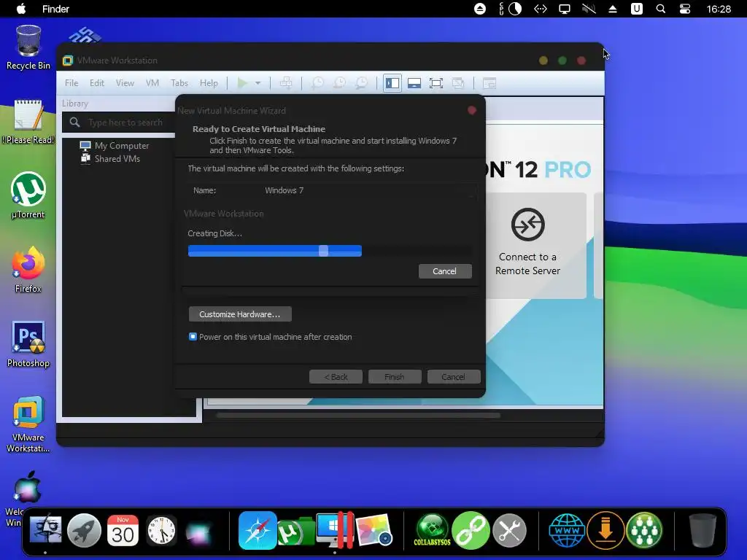The image size is (747, 560).
Task: Open the Please Read notepad icon
Action: point(28,122)
